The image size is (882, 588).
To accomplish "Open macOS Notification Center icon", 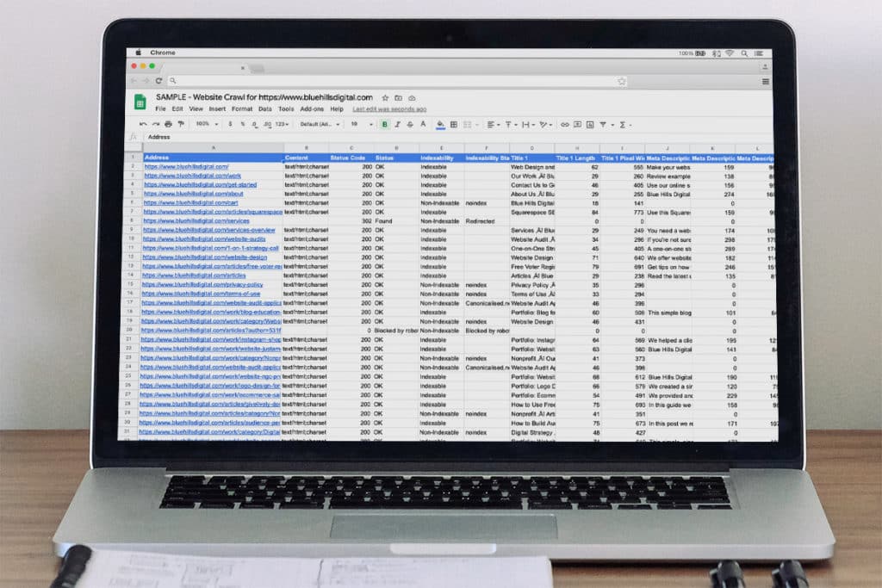I will point(759,53).
